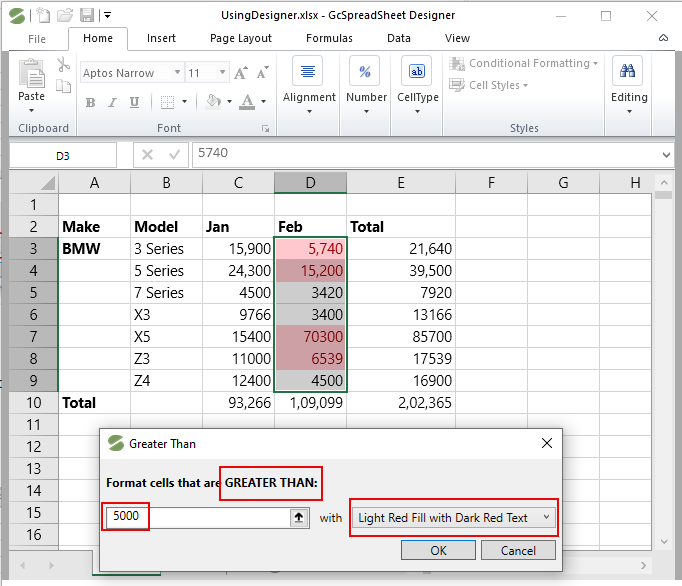The height and width of the screenshot is (586, 682).
Task: Select the cell with 70300
Action: 310,336
